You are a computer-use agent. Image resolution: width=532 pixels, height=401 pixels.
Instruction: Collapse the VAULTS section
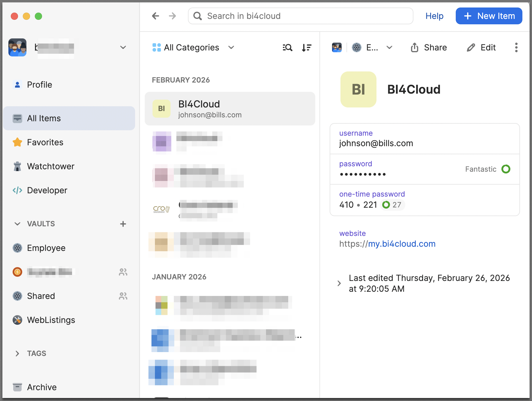tap(17, 224)
